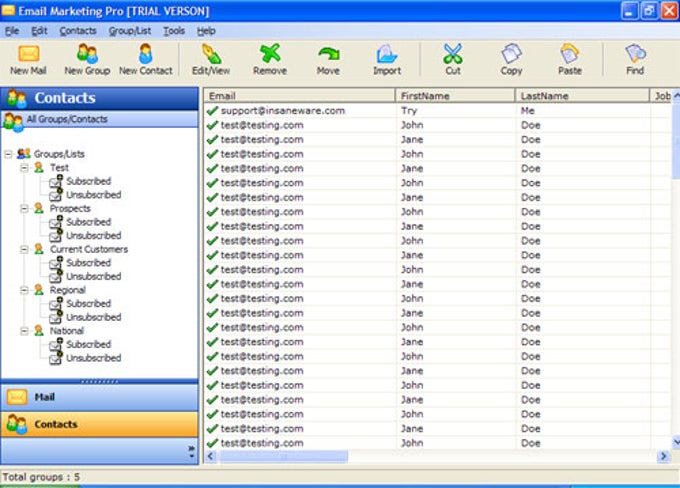680x488 pixels.
Task: Select the Prospects group
Action: click(x=70, y=209)
